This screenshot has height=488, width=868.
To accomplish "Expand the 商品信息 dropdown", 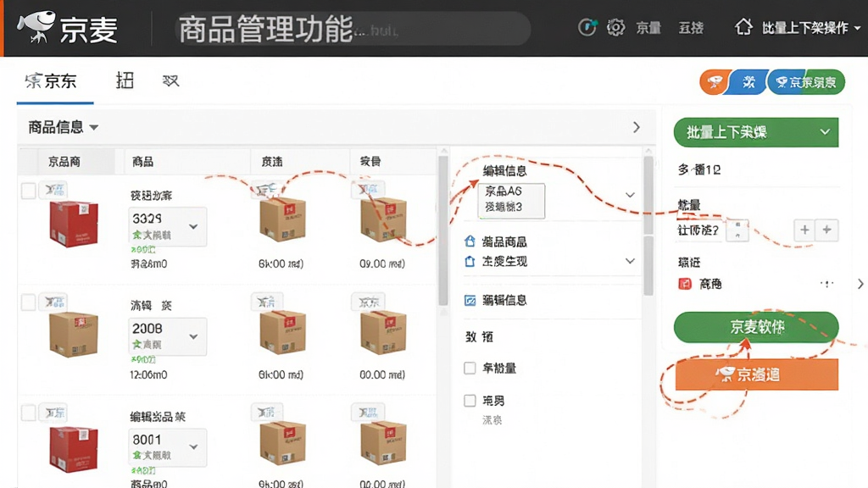I will coord(63,127).
